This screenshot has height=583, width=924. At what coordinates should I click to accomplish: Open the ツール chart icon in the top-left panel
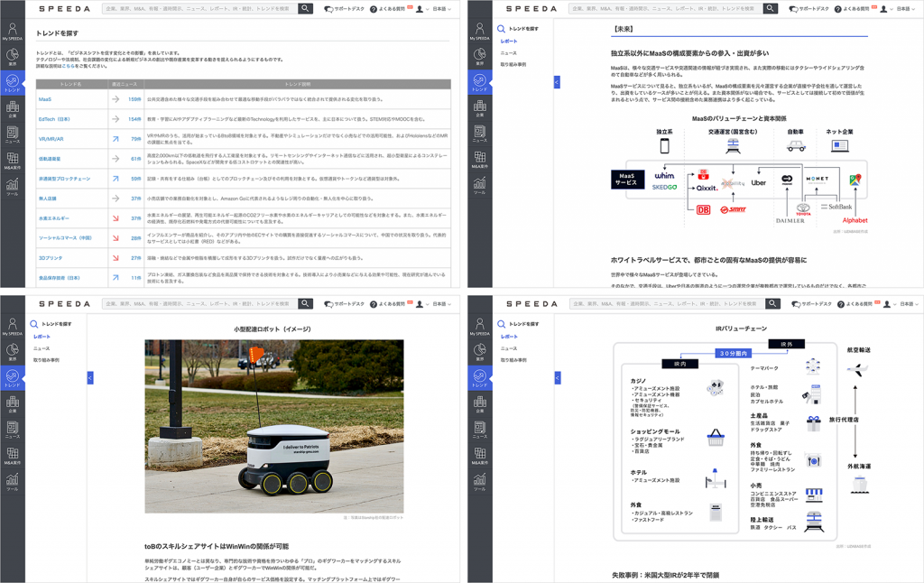click(x=13, y=186)
